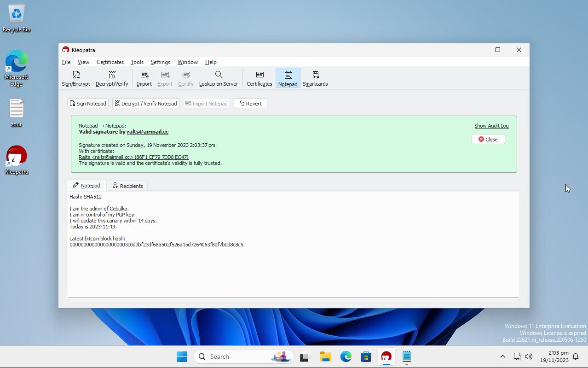Expand the system tray hidden icons chevron
Screen dimensions: 588x368
click(x=502, y=356)
